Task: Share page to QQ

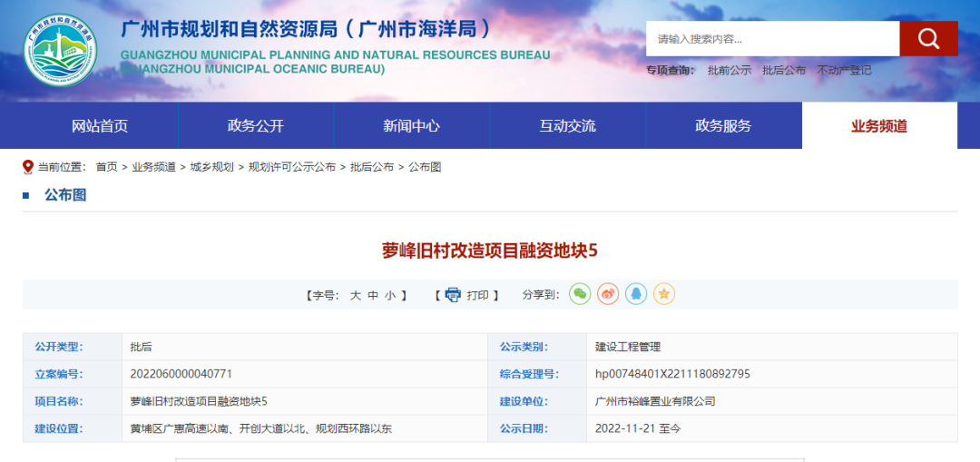Action: pyautogui.click(x=636, y=294)
